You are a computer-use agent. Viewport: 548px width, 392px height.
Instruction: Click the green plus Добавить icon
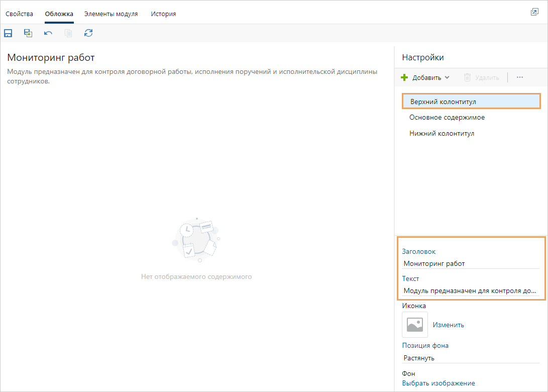404,77
